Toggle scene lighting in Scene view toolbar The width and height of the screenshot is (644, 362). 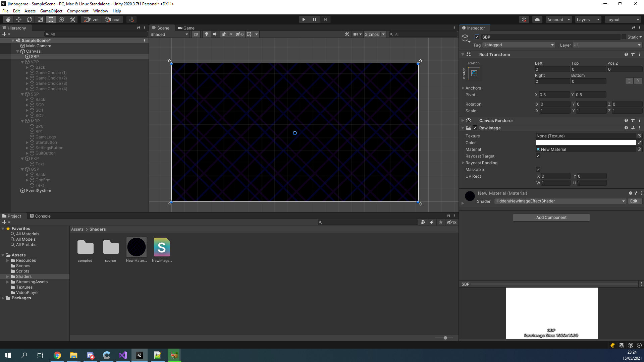(206, 34)
